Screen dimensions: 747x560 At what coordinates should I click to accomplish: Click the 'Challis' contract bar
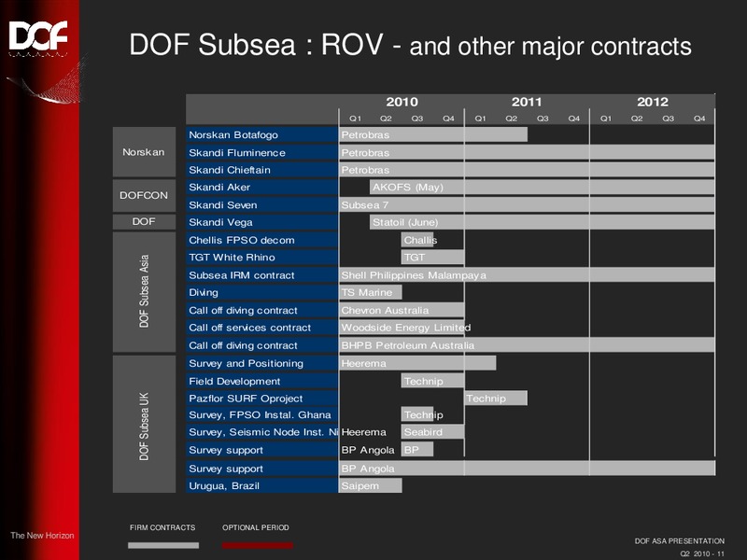(x=417, y=240)
